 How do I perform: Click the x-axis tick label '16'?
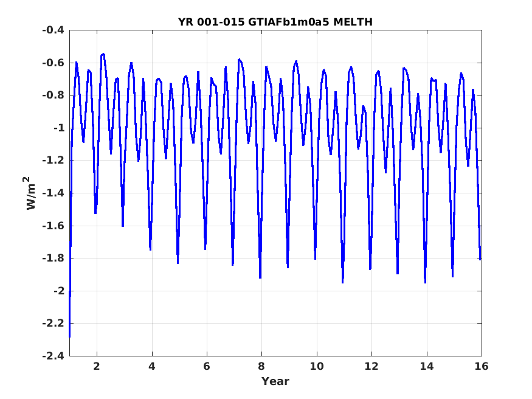[482, 366]
